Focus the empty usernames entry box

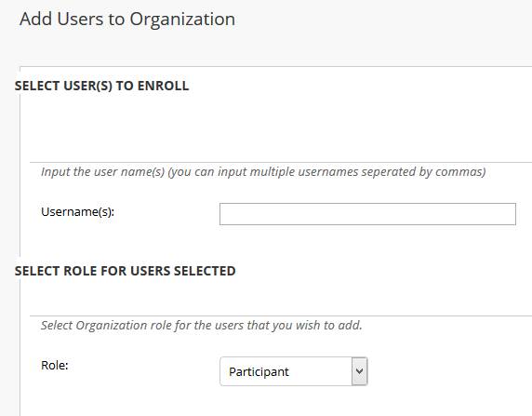[x=367, y=214]
